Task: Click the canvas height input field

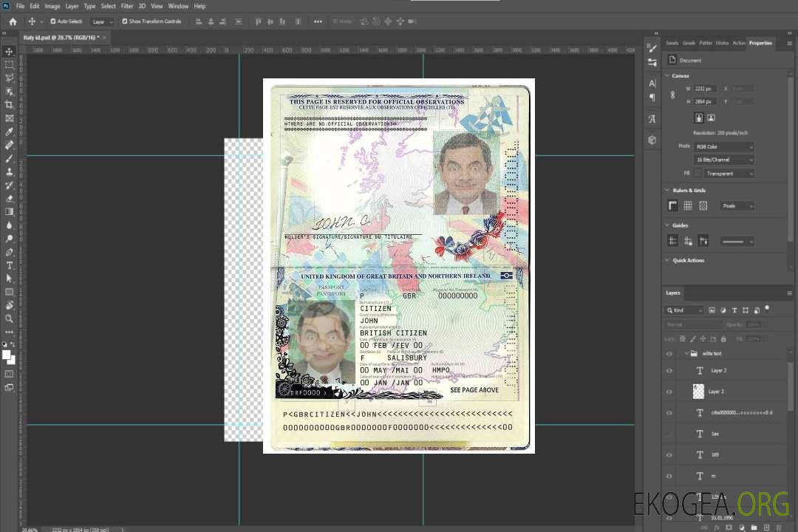Action: (705, 102)
